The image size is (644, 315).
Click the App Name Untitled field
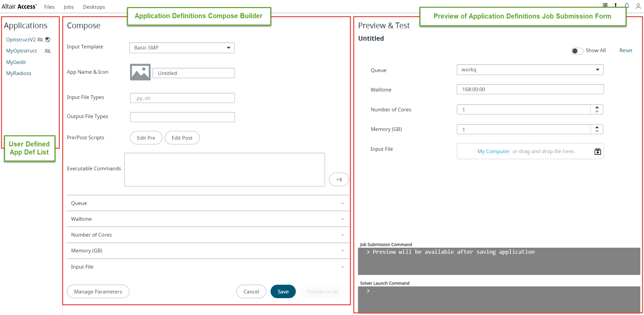tap(194, 73)
